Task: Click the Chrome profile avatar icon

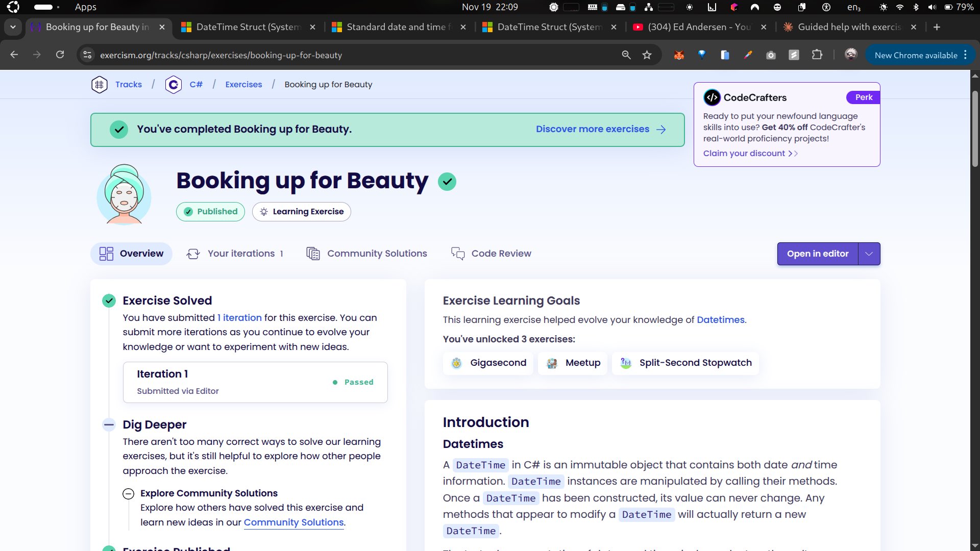Action: (850, 55)
